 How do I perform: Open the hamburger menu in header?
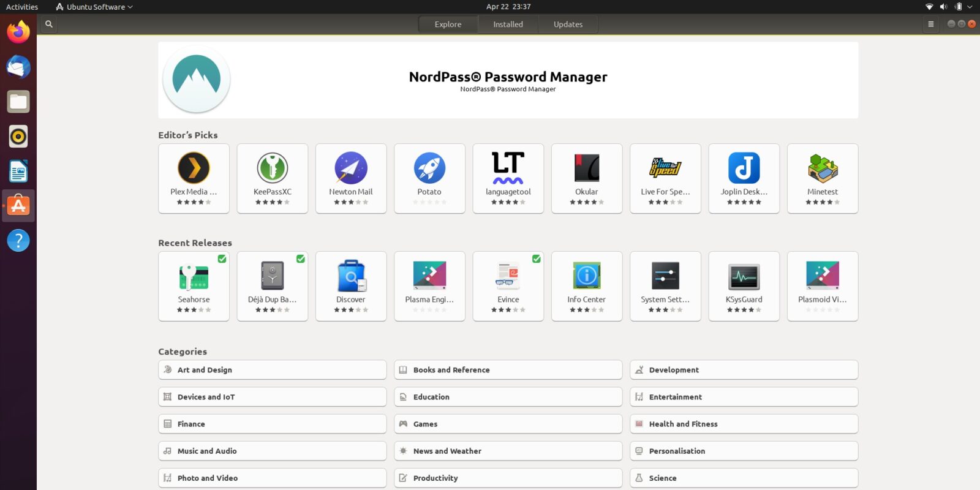tap(931, 24)
